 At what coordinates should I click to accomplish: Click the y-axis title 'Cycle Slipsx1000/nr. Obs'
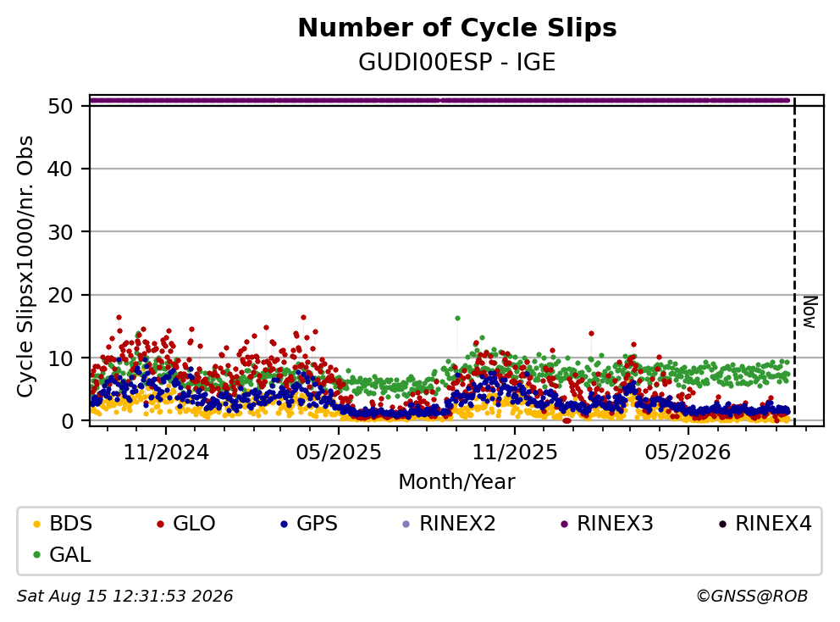point(25,266)
